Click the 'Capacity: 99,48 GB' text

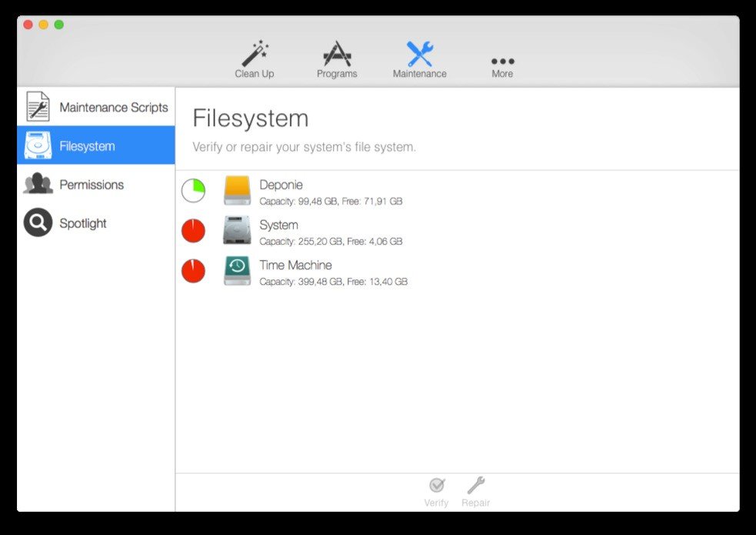pyautogui.click(x=298, y=201)
